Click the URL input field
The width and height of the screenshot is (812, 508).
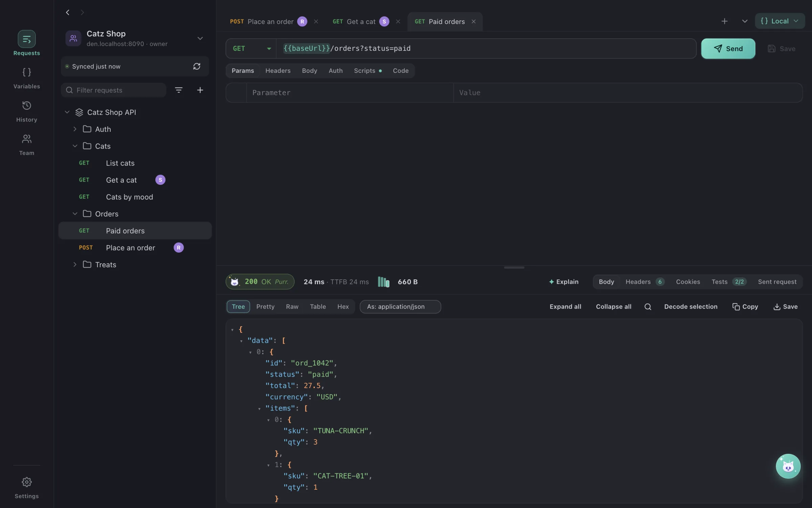tap(486, 48)
